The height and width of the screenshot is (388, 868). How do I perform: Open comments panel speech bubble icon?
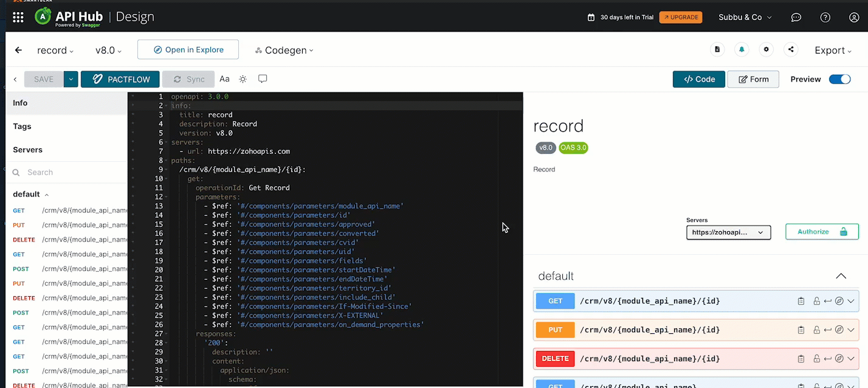click(263, 79)
